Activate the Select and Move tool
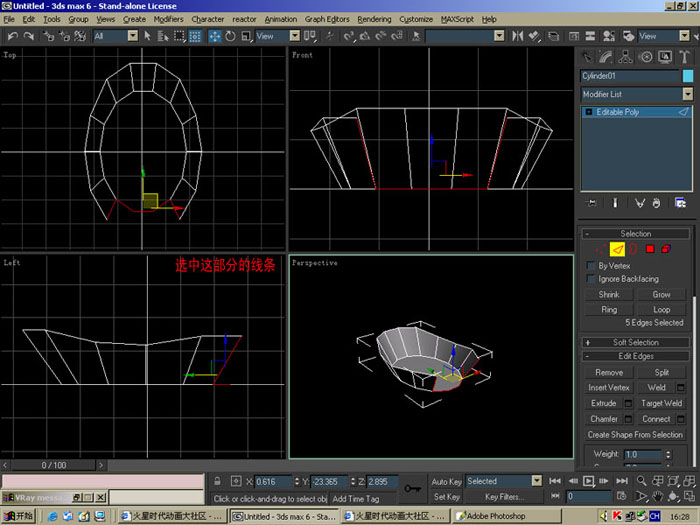The height and width of the screenshot is (525, 700). coord(214,36)
